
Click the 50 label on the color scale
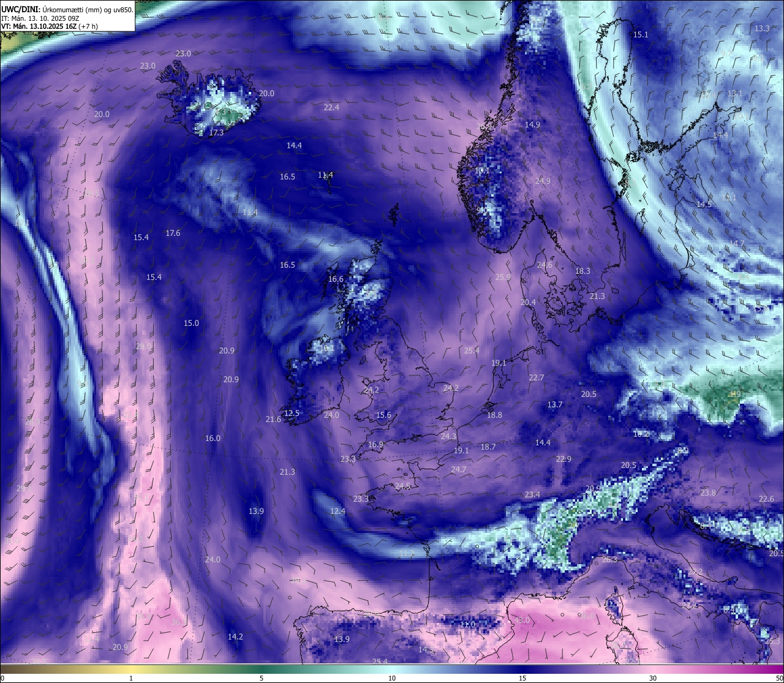779,678
